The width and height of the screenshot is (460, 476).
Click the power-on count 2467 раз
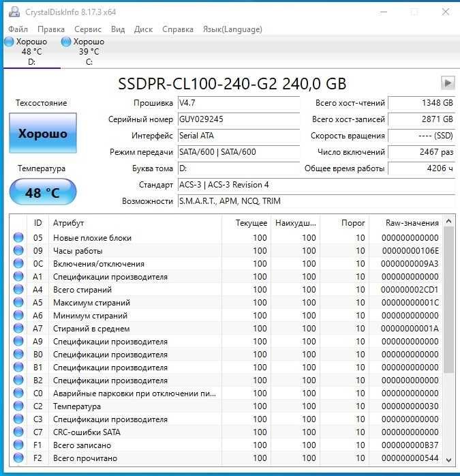click(421, 152)
